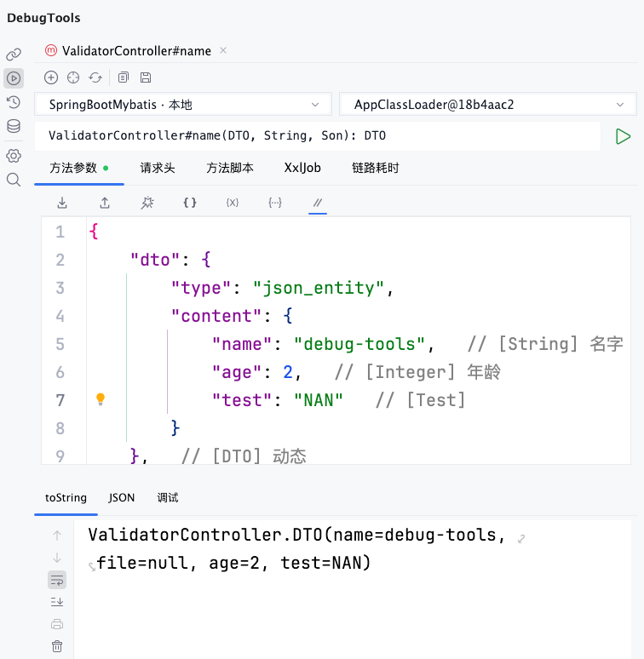This screenshot has width=644, height=659.
Task: Run the method with green play button
Action: point(623,136)
